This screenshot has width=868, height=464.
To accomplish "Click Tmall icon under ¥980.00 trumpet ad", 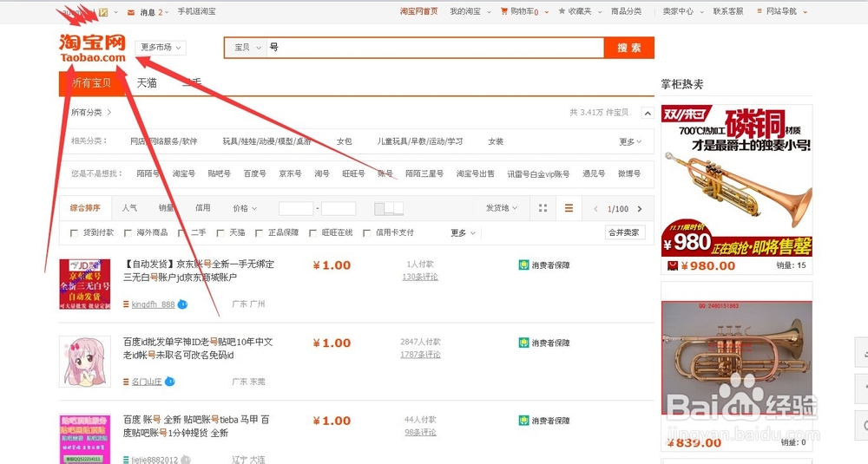I will point(673,266).
